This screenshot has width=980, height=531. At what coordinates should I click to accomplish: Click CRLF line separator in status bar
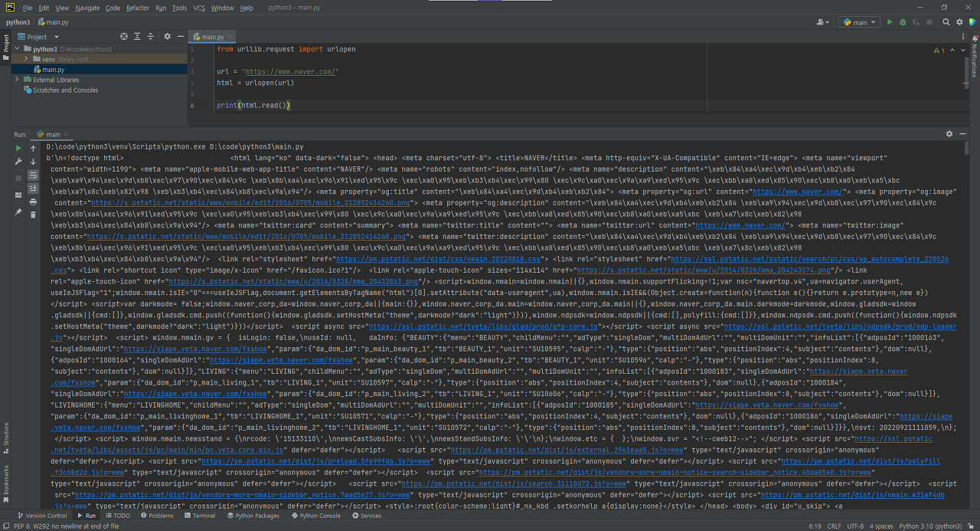[x=834, y=526]
